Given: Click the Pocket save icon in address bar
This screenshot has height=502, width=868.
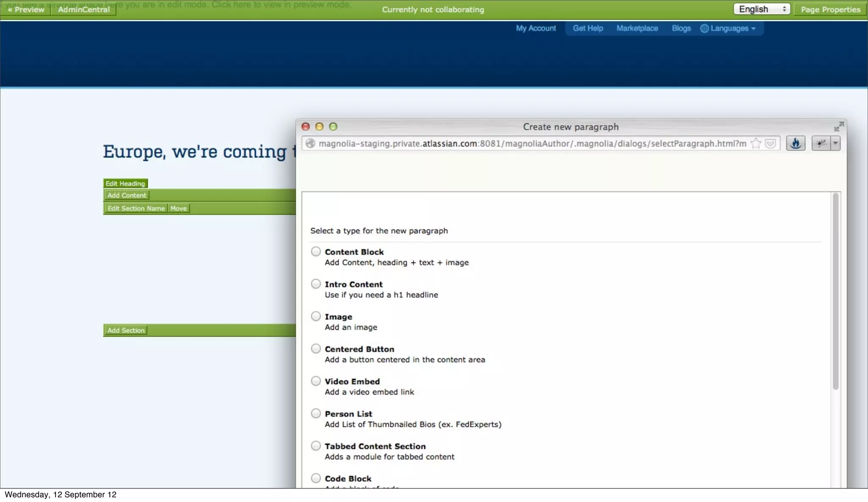Looking at the screenshot, I should 771,143.
